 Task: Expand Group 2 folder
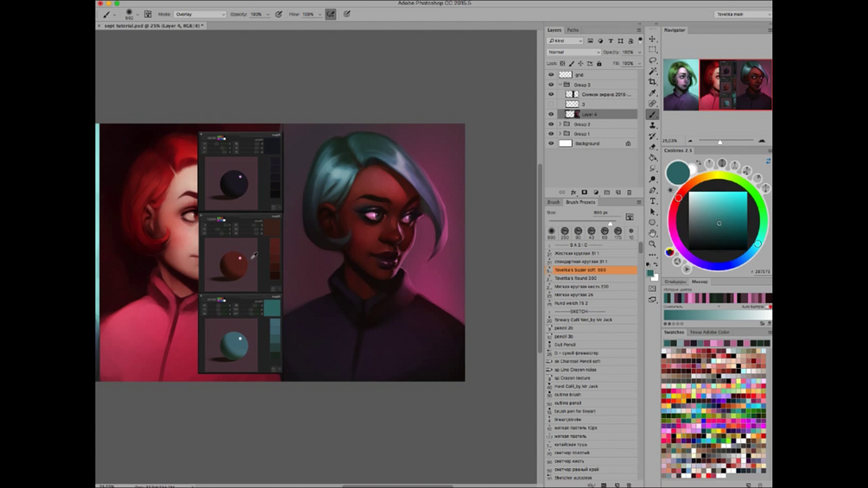(x=560, y=124)
